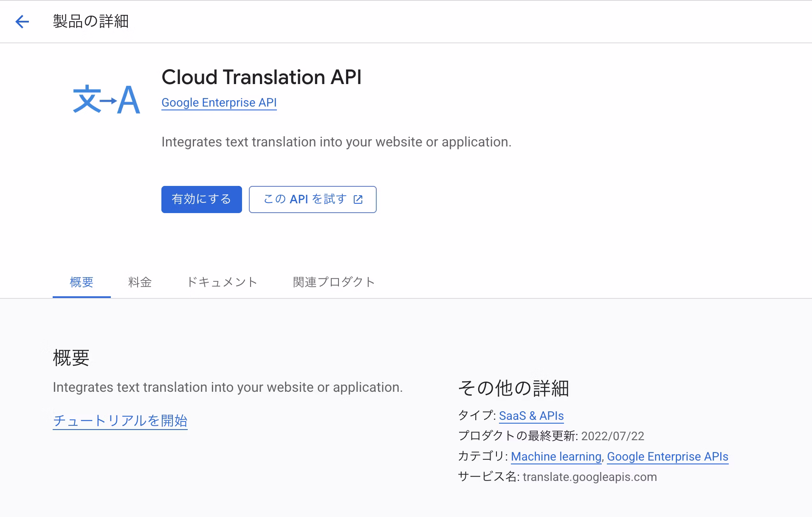Open the Google Enterprise API link
The image size is (812, 517).
pos(219,103)
